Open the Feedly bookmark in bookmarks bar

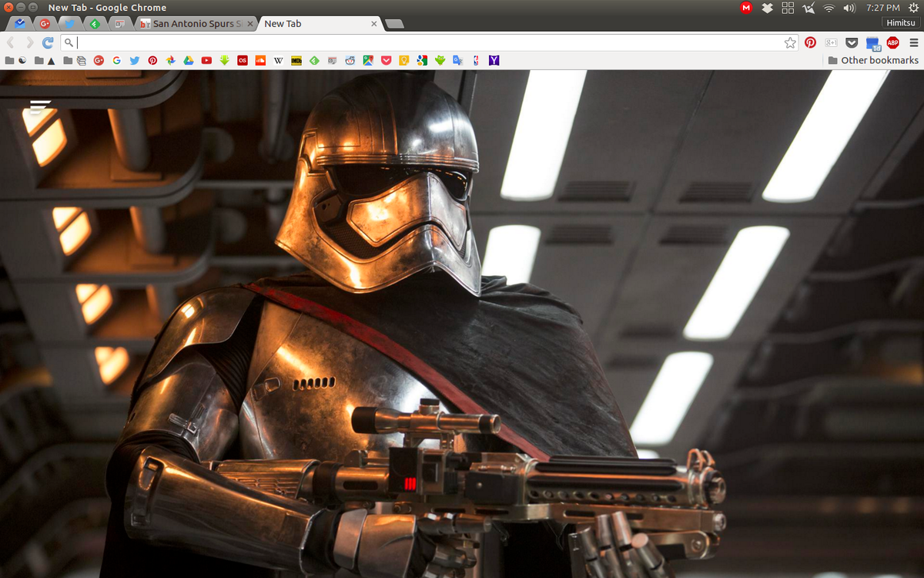point(314,60)
